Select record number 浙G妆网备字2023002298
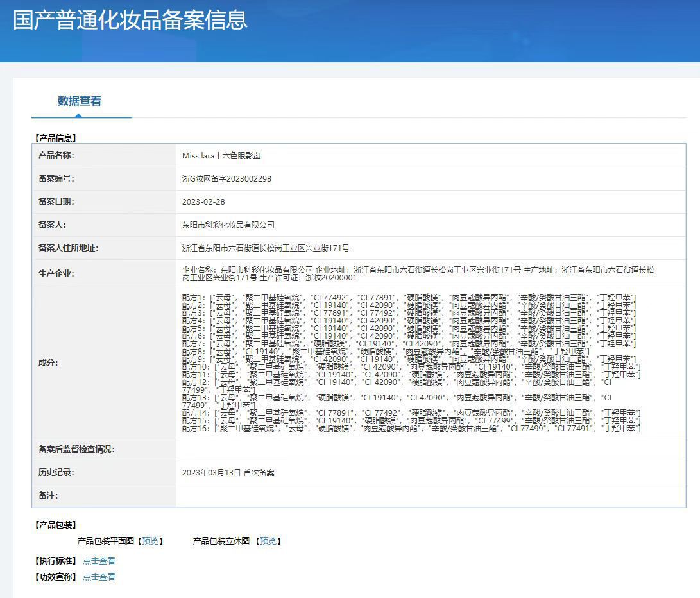The width and height of the screenshot is (700, 598). coord(226,178)
